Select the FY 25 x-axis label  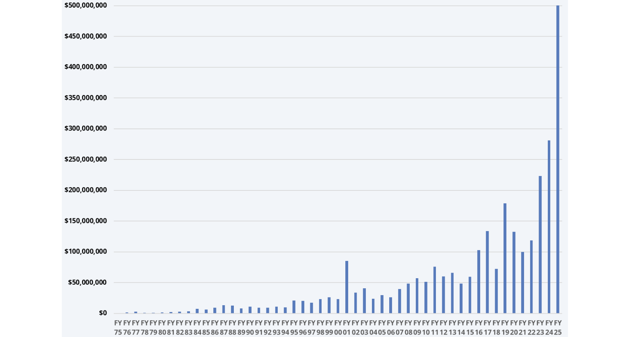(x=557, y=327)
